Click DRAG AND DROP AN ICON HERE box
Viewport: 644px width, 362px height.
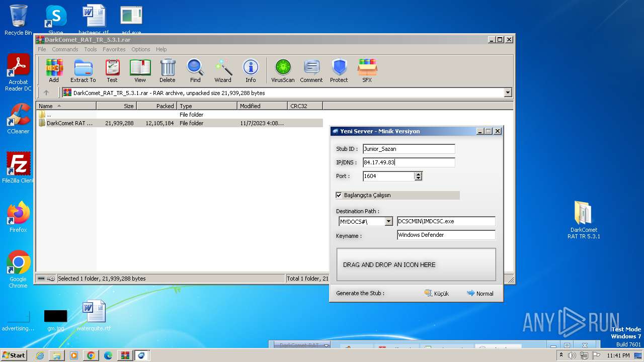[416, 264]
